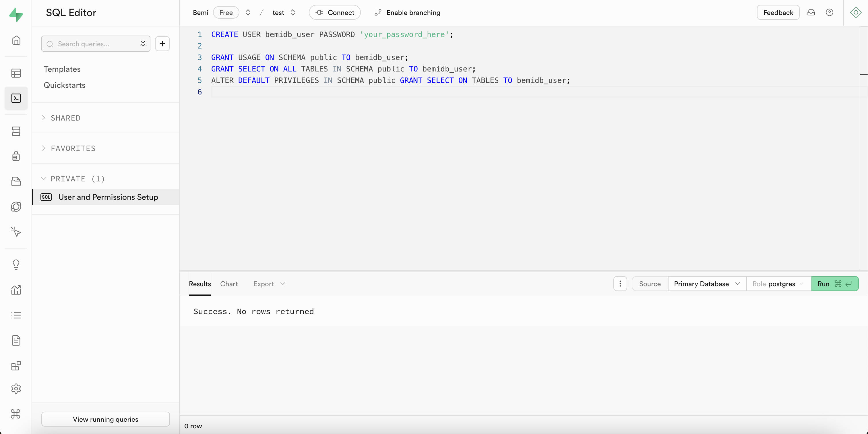This screenshot has width=868, height=434.
Task: Open Storage folder icon in sidebar
Action: click(x=16, y=181)
